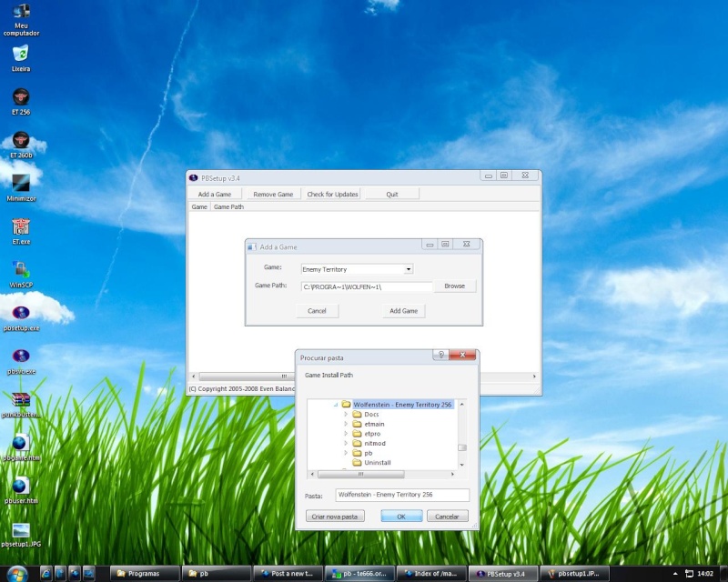The height and width of the screenshot is (582, 728).
Task: Expand the Docs folder node
Action: click(346, 414)
